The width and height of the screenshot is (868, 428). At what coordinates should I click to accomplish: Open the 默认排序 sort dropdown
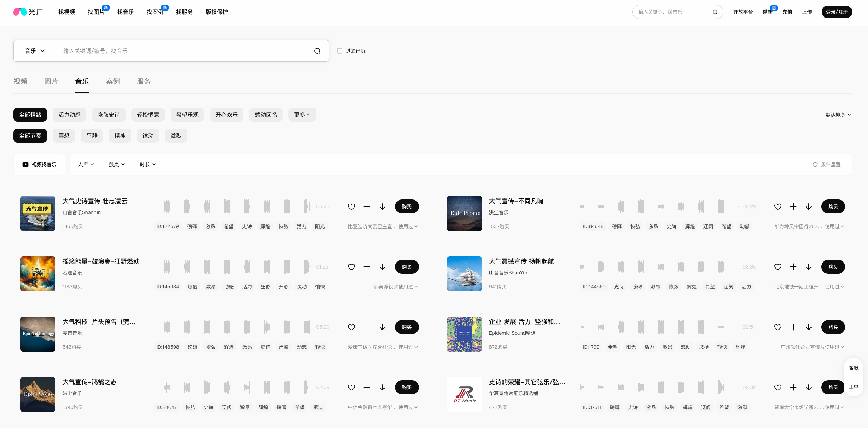[838, 115]
